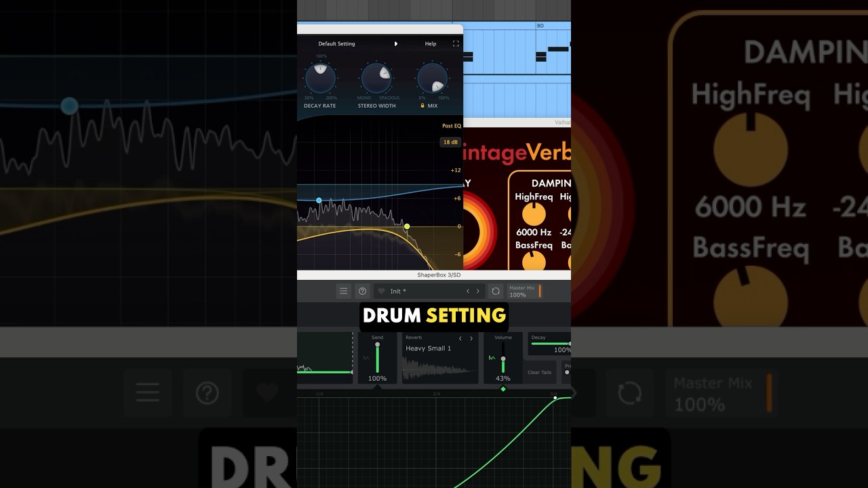Viewport: 868px width, 488px height.
Task: Click the green Volume envelope wave icon
Action: (492, 358)
